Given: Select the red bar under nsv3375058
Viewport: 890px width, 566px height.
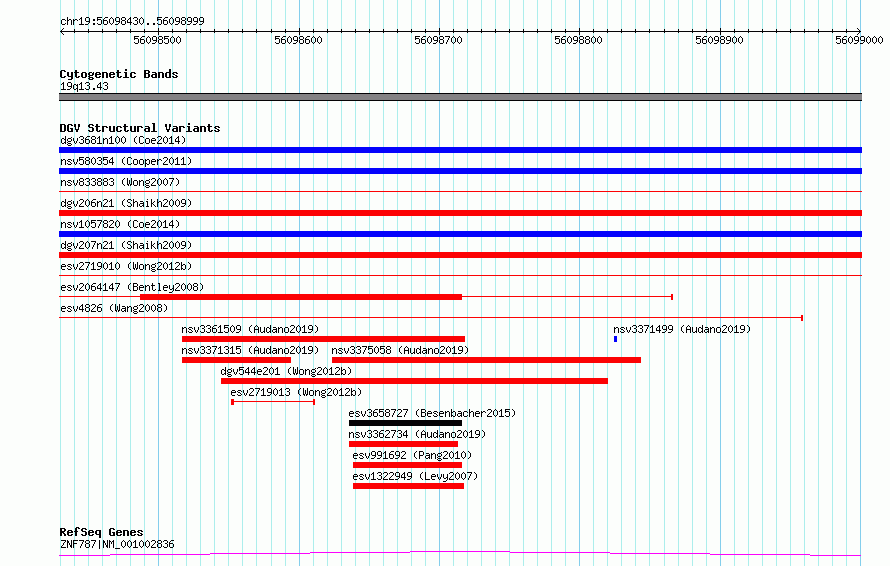Looking at the screenshot, I should 486,360.
